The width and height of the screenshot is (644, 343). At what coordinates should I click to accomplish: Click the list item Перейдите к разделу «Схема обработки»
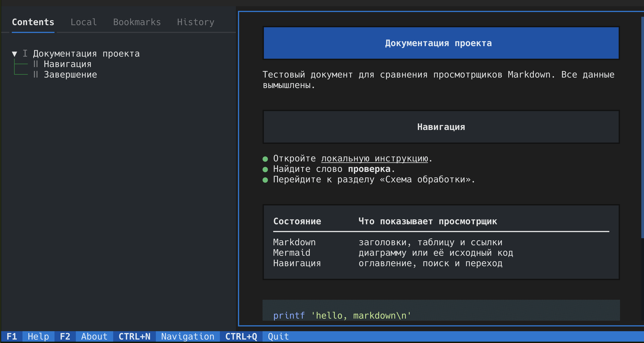(x=374, y=180)
